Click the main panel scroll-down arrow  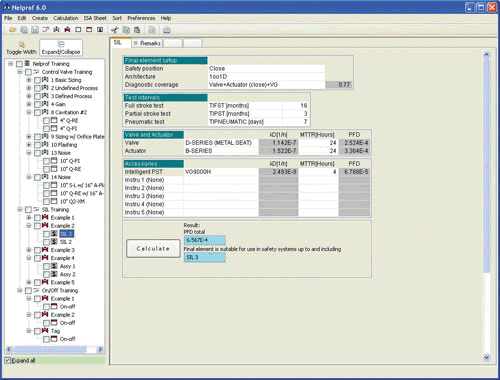(486, 357)
